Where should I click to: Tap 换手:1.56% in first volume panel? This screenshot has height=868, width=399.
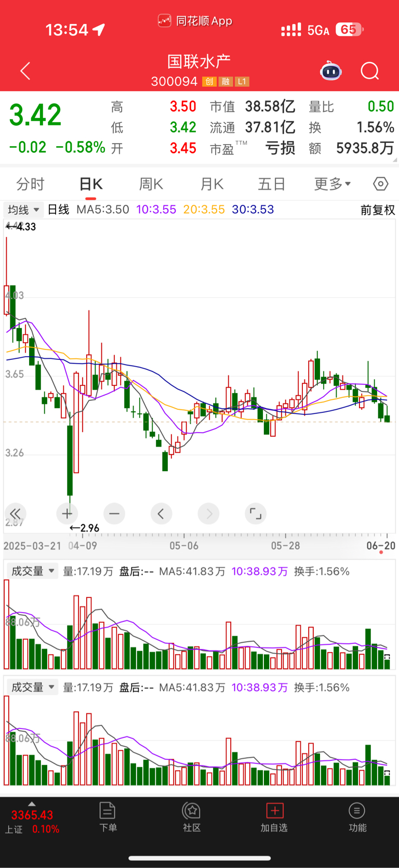322,572
